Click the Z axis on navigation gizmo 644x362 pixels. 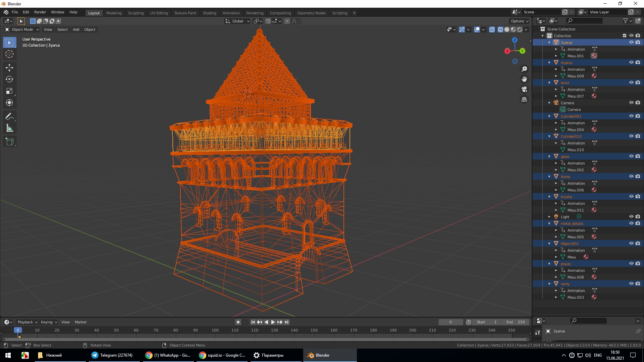515,40
